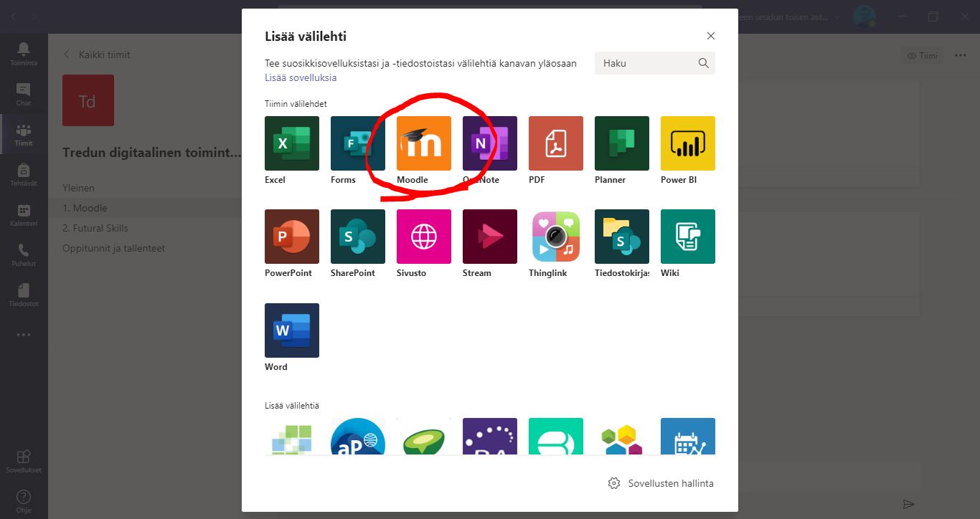Screen dimensions: 980x519
Task: Click the Td team avatar
Action: [88, 100]
